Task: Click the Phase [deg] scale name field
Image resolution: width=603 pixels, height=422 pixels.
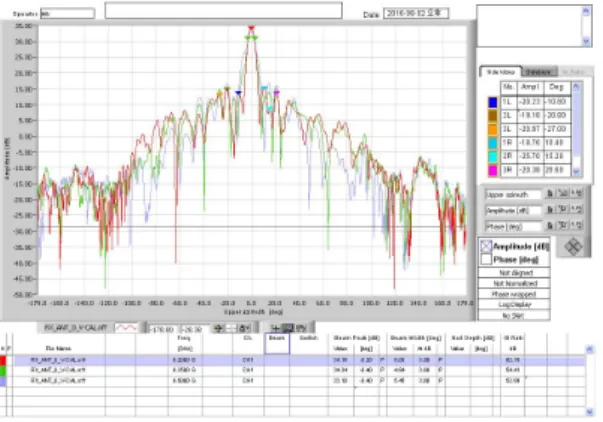Action: click(513, 227)
